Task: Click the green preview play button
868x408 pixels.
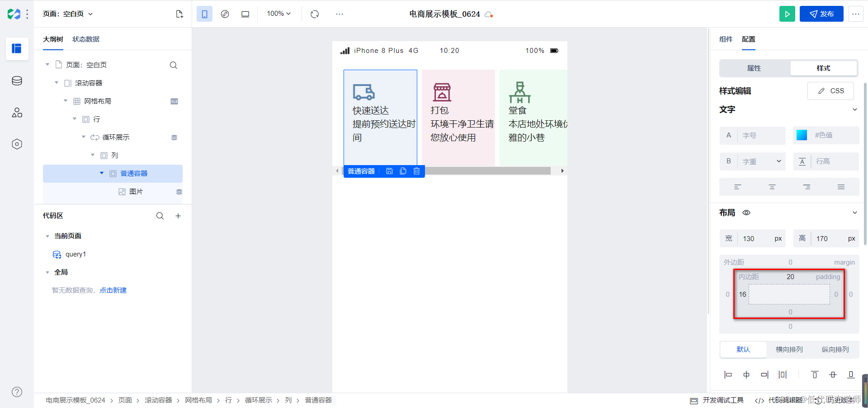Action: click(x=787, y=14)
